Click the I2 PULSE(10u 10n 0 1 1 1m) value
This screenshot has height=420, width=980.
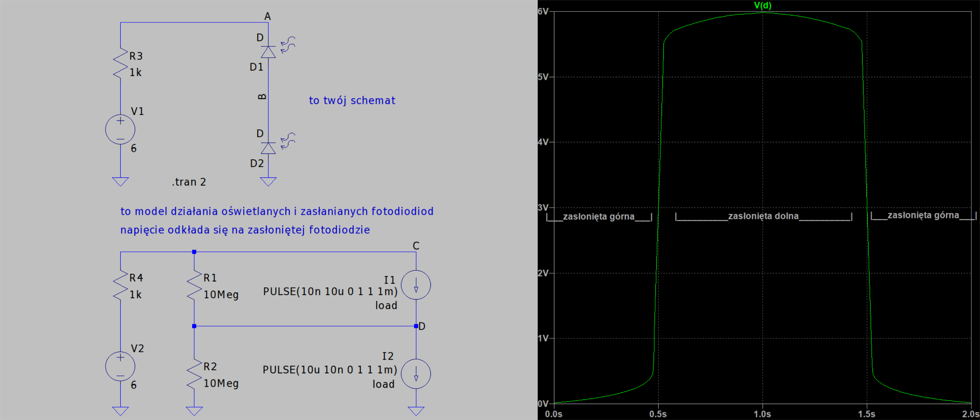[x=330, y=370]
